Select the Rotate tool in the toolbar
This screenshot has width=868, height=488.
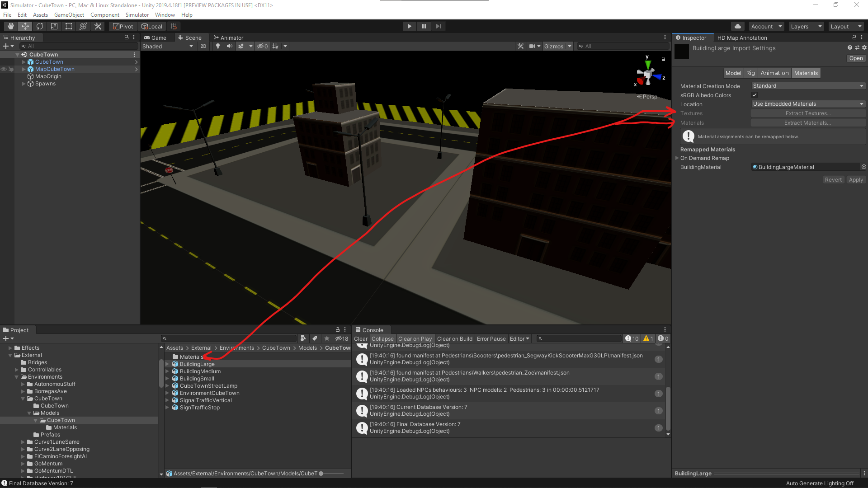tap(40, 26)
